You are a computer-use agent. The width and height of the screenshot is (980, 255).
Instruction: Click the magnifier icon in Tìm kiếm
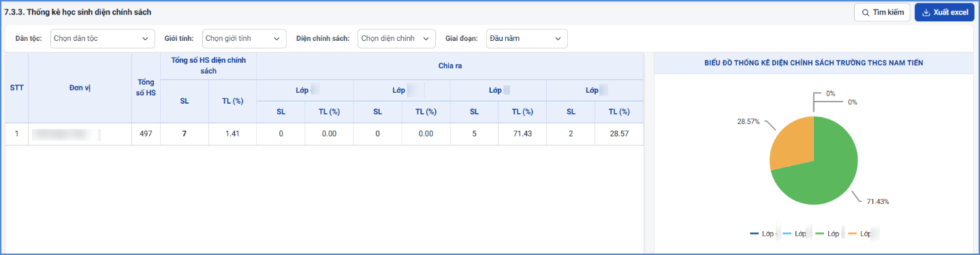click(866, 12)
